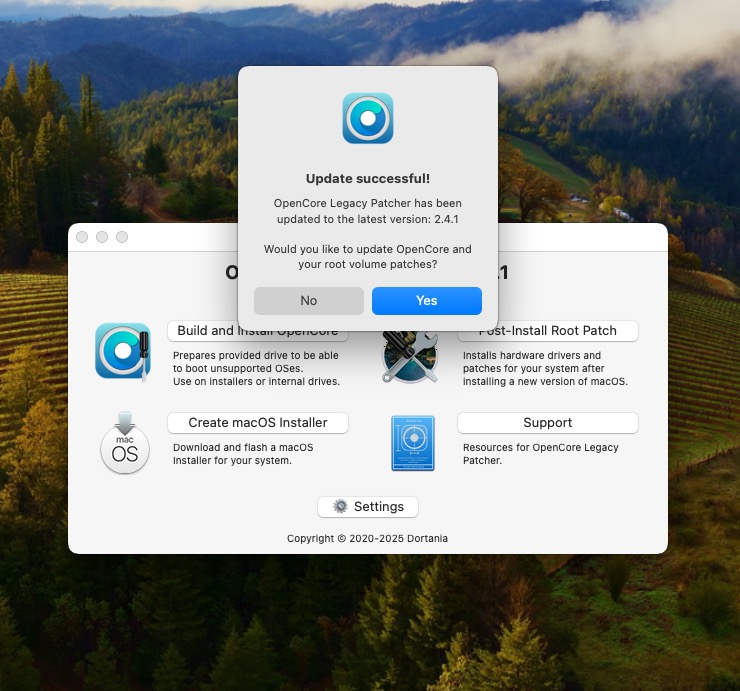Click the "Update successful!" heading
740x691 pixels.
[367, 179]
